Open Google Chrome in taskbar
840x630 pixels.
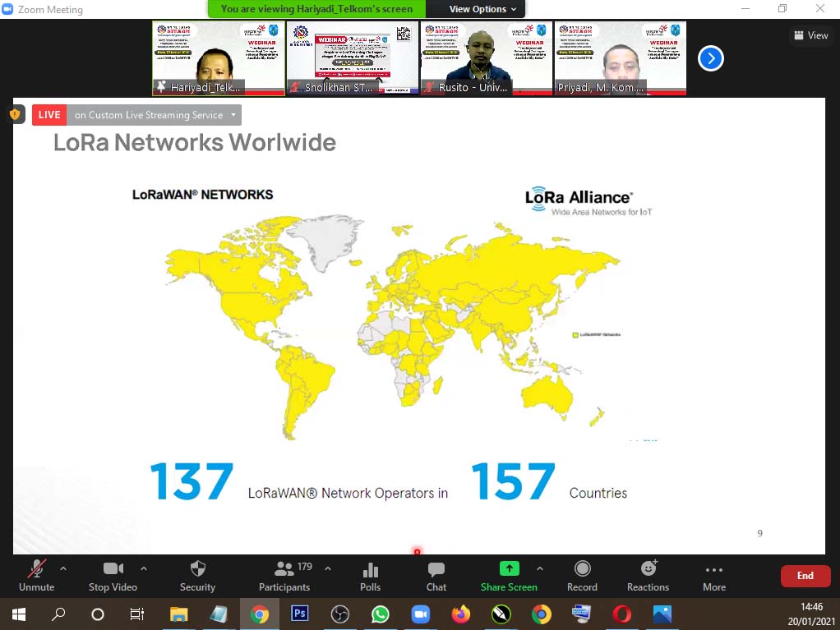pos(259,614)
